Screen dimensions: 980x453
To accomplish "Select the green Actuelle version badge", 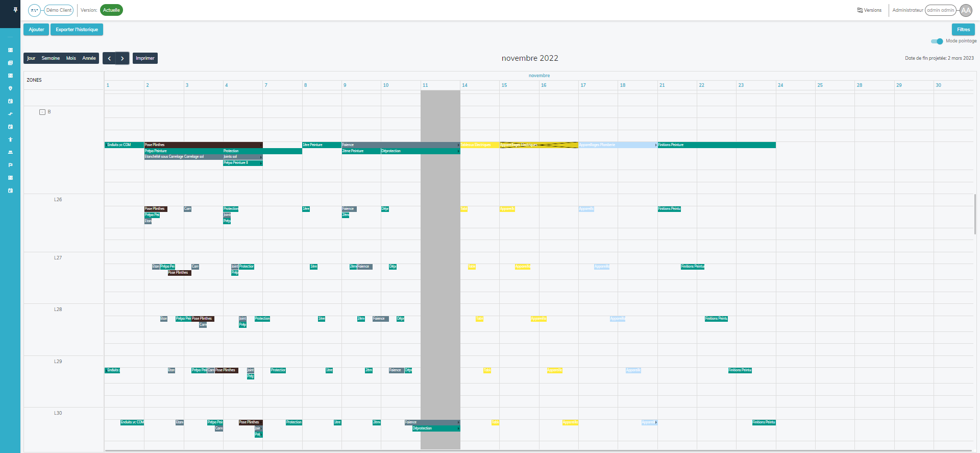I will click(x=111, y=10).
